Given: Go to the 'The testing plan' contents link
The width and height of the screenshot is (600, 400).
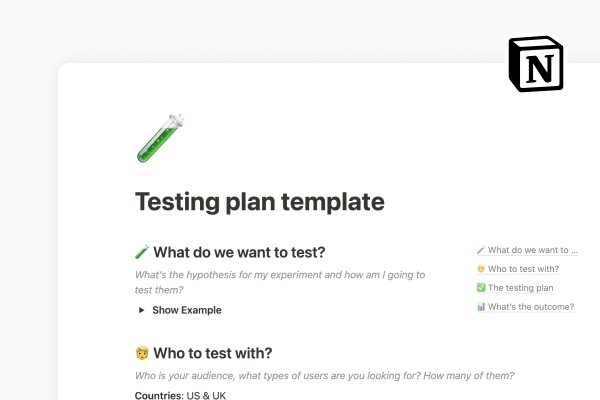Looking at the screenshot, I should click(x=521, y=288).
